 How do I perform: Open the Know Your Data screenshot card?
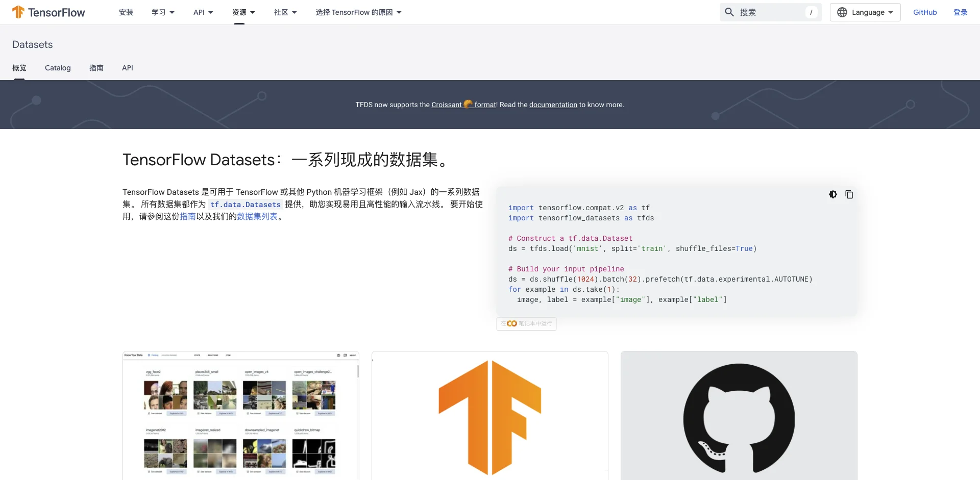pyautogui.click(x=241, y=415)
